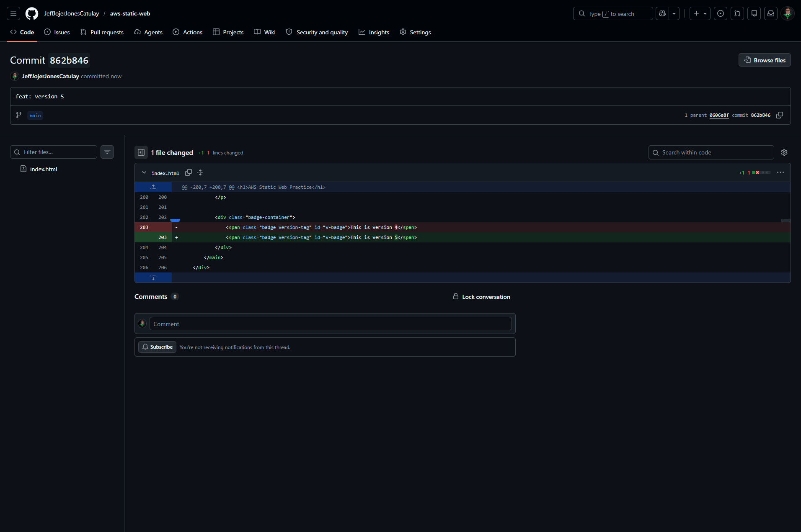801x532 pixels.
Task: Open repository Settings tab
Action: tap(415, 32)
